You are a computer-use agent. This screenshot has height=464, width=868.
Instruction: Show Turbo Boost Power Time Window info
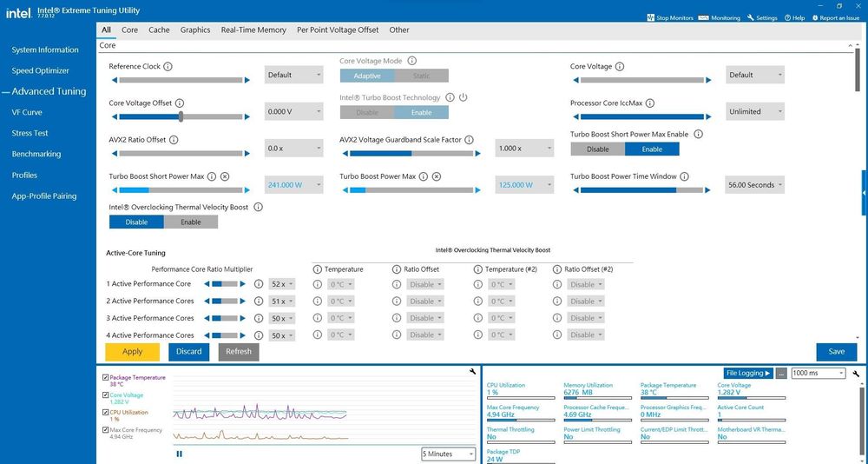click(x=685, y=176)
